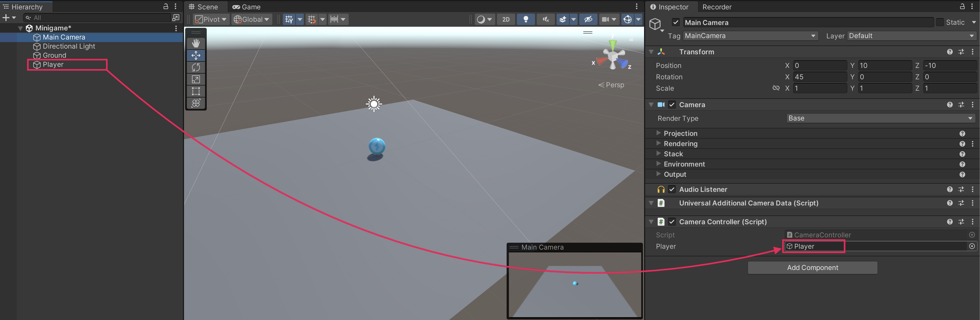Mute scene audio toggle icon

[x=545, y=19]
